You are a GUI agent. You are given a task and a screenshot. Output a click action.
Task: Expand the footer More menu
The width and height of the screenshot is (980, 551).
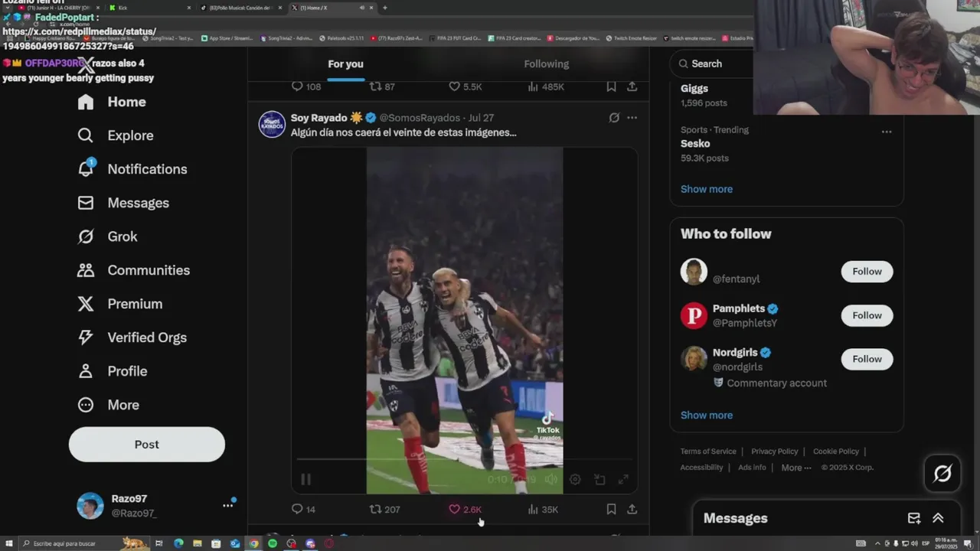(x=796, y=468)
